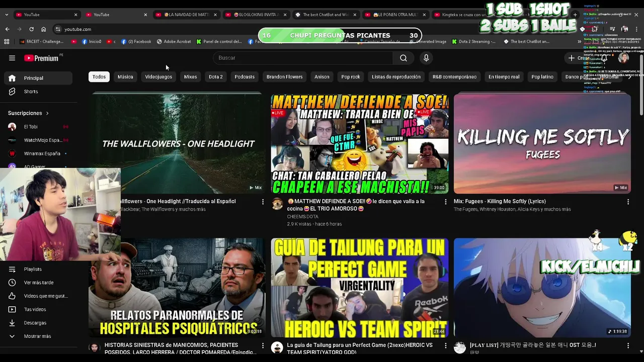This screenshot has height=362, width=644.
Task: Close the LA NAVIDAD DE MATT tab
Action: coord(215,15)
